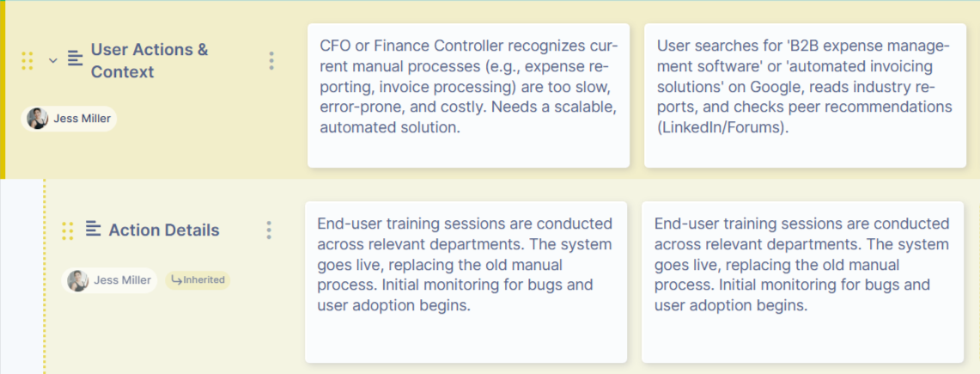This screenshot has height=374, width=980.
Task: Open left End-user training sessions card
Action: tap(466, 281)
